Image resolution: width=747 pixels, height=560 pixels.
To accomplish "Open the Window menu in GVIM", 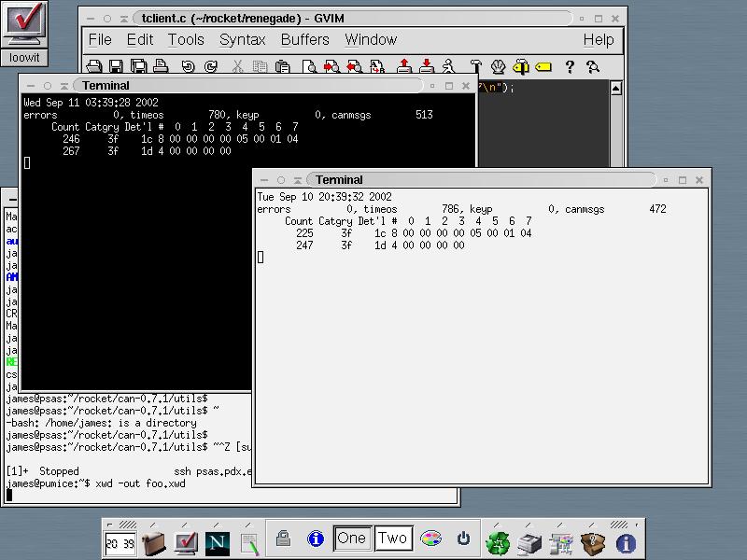I will pyautogui.click(x=371, y=39).
